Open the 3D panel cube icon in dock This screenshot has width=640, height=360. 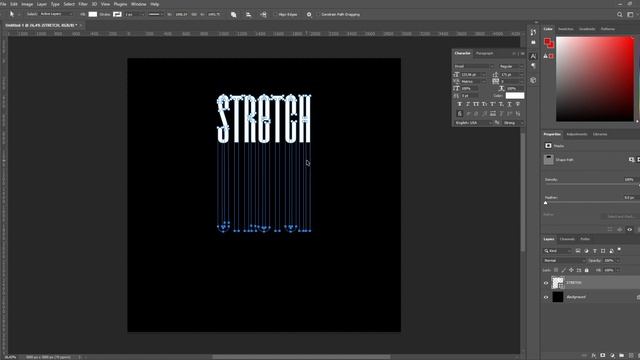(x=533, y=80)
